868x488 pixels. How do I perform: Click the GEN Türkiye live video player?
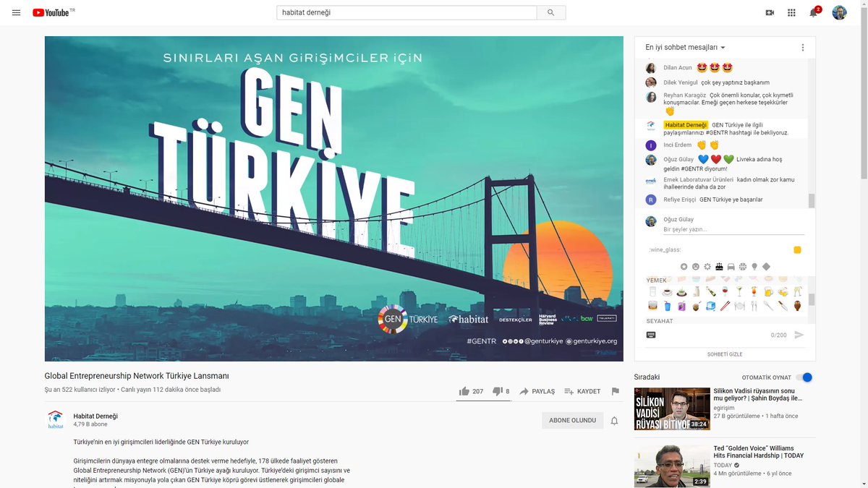(333, 199)
